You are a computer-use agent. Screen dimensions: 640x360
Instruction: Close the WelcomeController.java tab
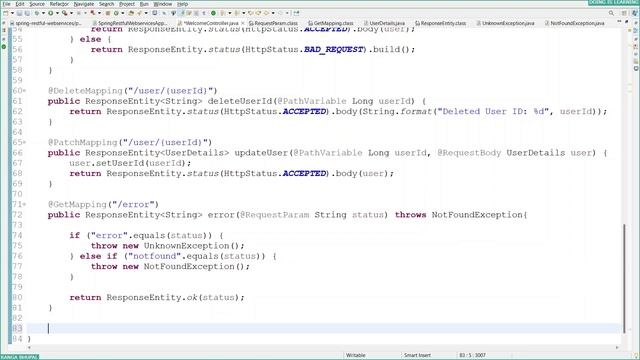tap(242, 23)
